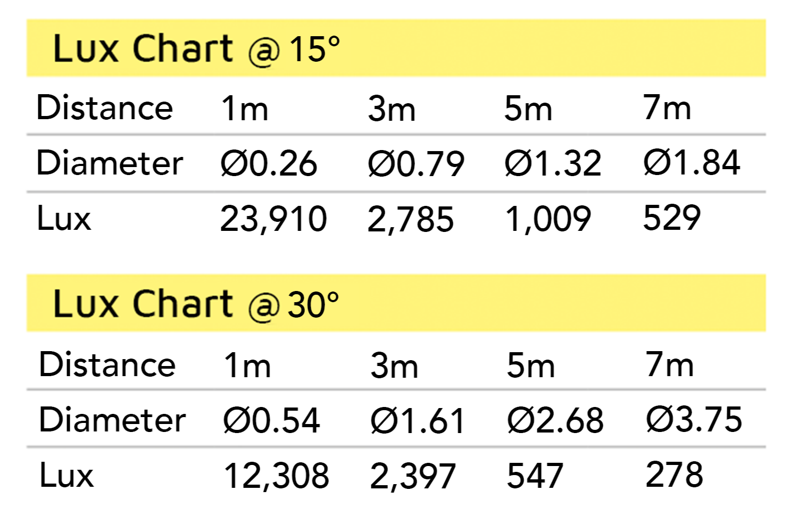Click the Ø0.79 diameter cell

pyautogui.click(x=416, y=163)
